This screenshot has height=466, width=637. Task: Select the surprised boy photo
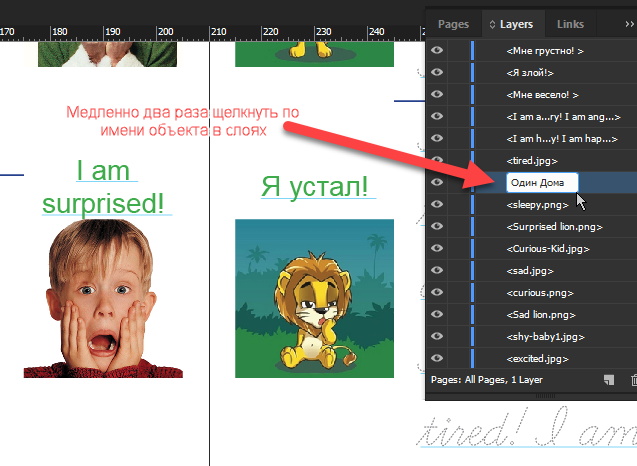103,299
